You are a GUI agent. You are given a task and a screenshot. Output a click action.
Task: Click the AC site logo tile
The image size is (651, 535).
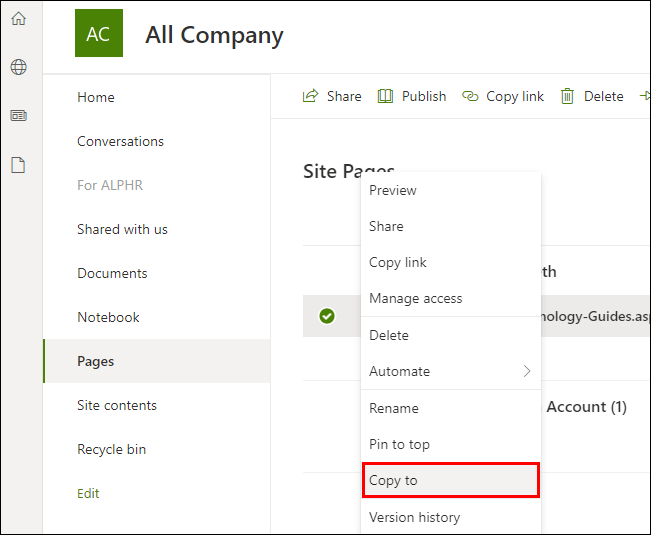point(98,33)
